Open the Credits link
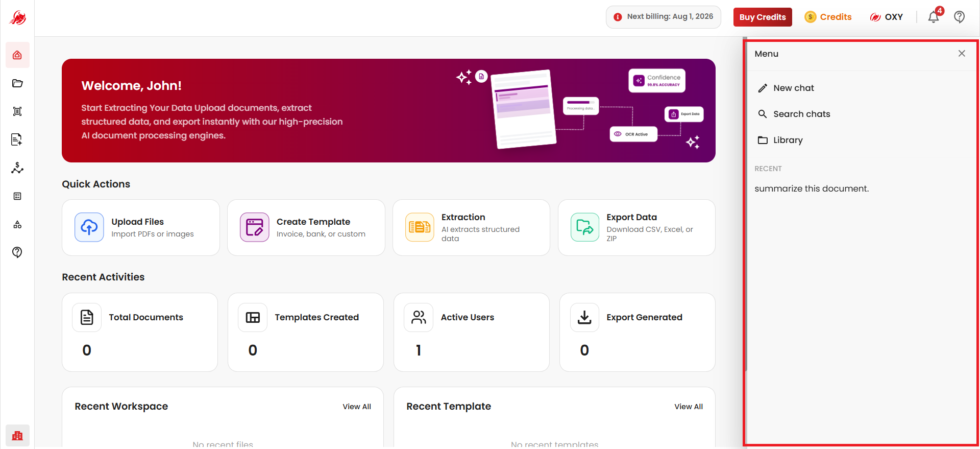 (x=836, y=17)
